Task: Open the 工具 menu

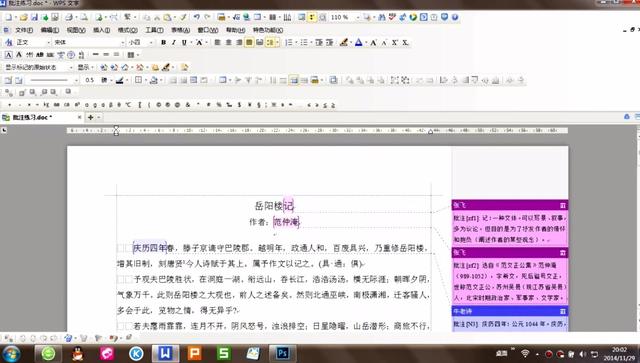Action: [154, 30]
